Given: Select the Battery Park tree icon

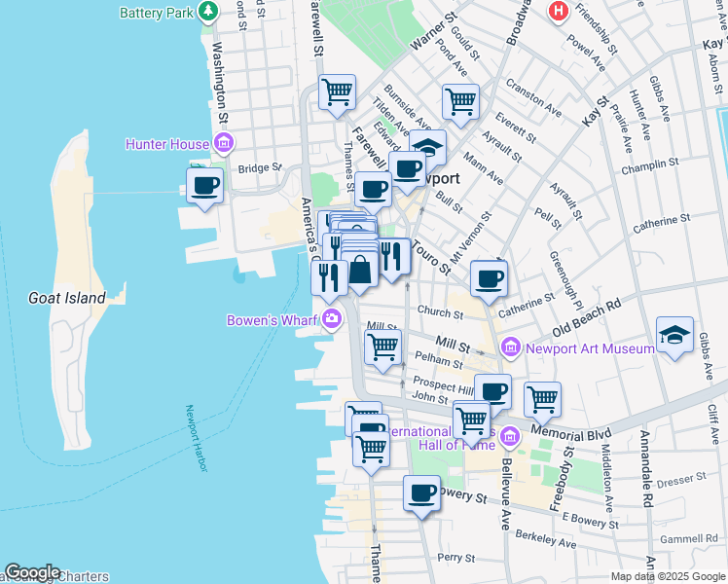Looking at the screenshot, I should coord(207,12).
